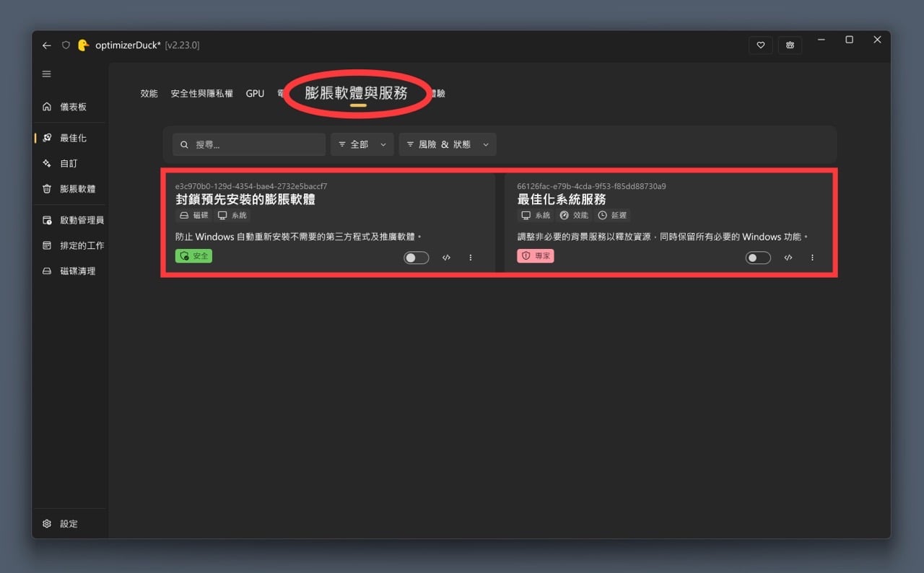
Task: Click the 搜尋... search field
Action: tap(249, 144)
